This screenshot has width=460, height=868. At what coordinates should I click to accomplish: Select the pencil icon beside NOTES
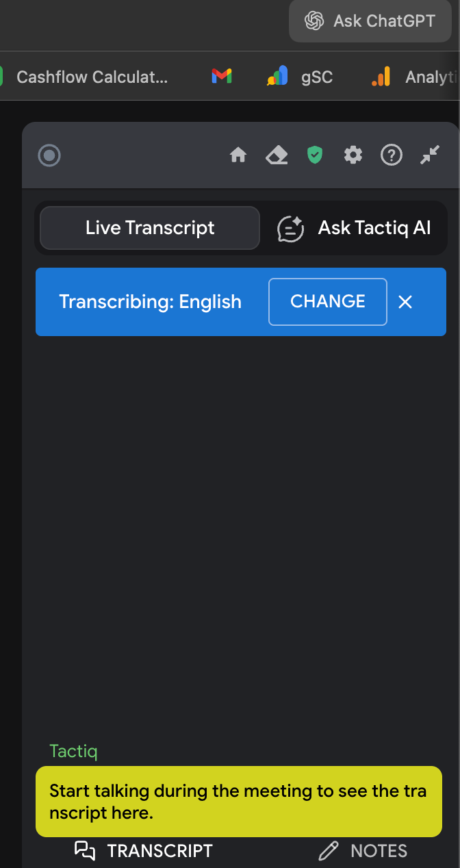pyautogui.click(x=328, y=850)
